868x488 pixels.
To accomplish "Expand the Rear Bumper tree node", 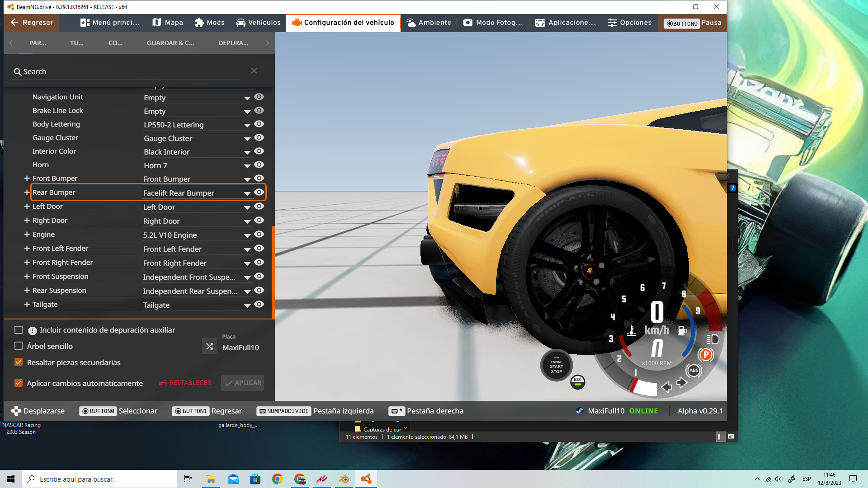I will tap(27, 192).
